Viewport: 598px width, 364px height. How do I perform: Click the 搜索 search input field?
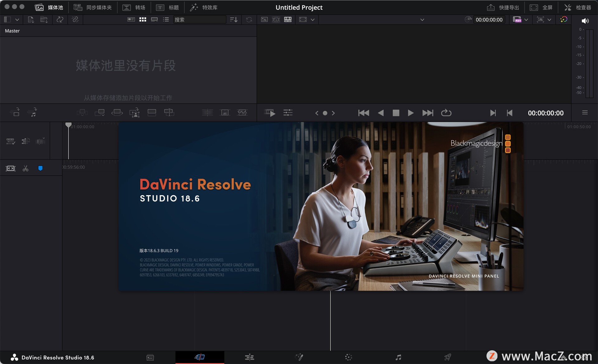pos(199,19)
